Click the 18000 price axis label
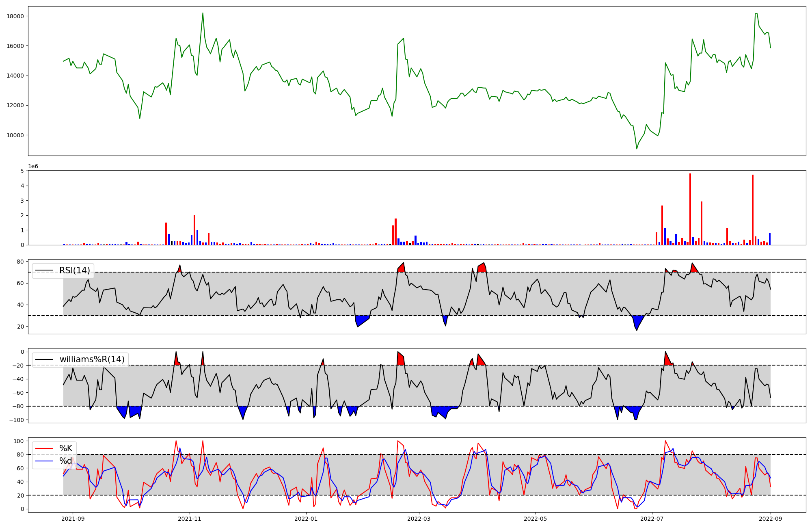This screenshot has width=812, height=528. [x=15, y=16]
